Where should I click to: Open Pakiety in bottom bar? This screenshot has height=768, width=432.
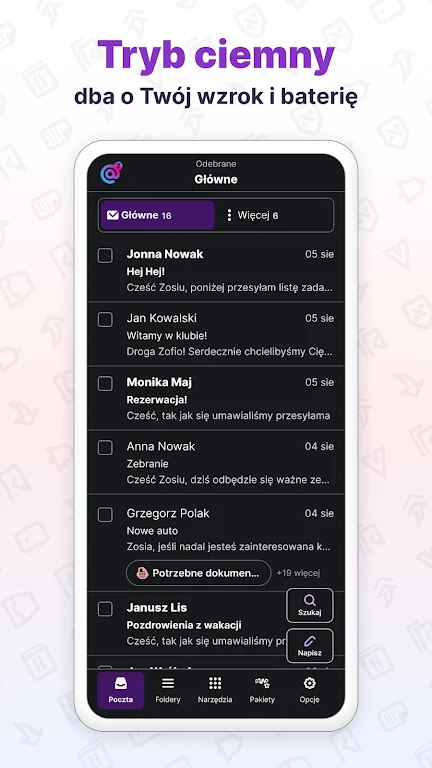point(262,690)
